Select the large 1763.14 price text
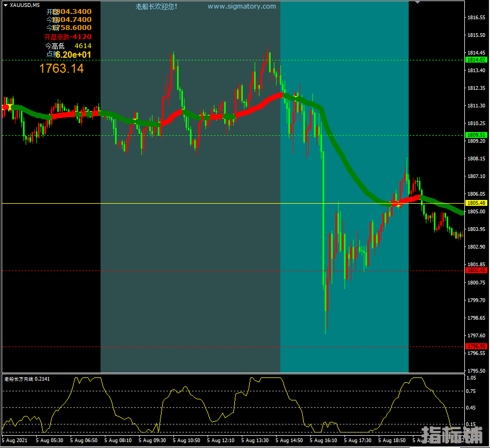Viewport: 490px width, 448px height. pos(61,68)
